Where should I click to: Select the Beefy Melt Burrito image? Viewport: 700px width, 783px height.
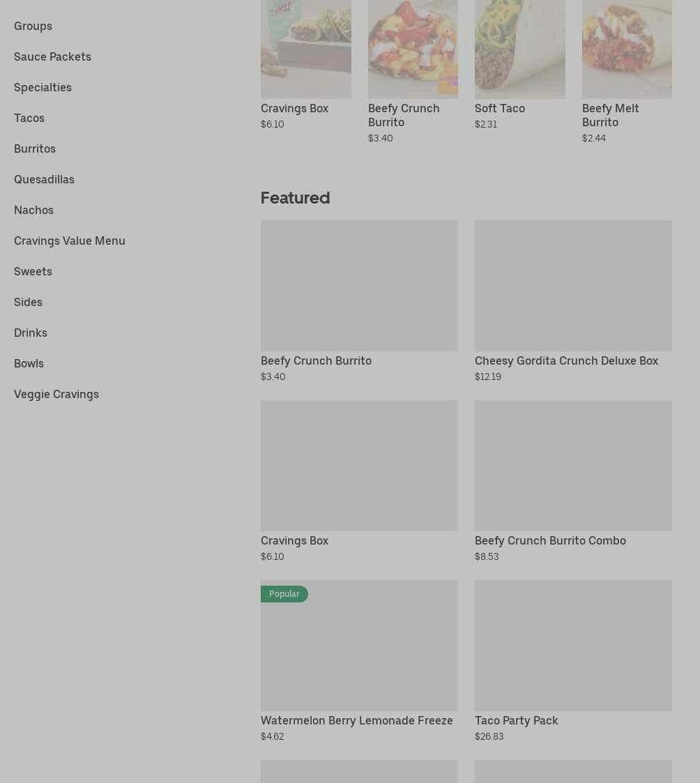click(627, 49)
